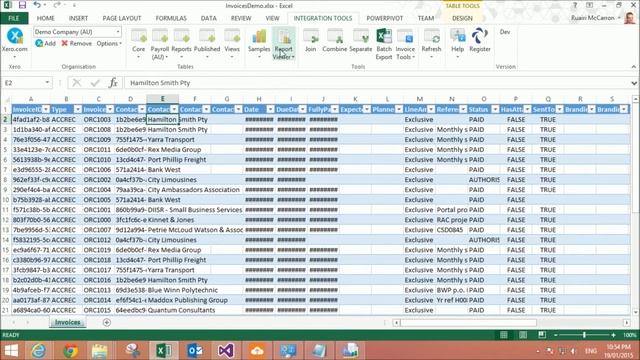Add a new sheet
This screenshot has height=360, width=640.
pyautogui.click(x=107, y=322)
